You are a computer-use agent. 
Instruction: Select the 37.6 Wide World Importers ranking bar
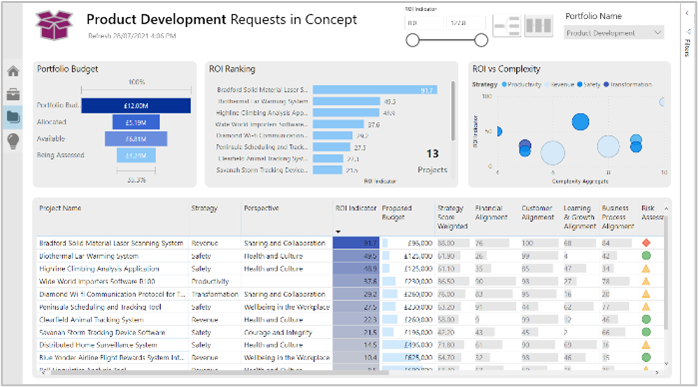point(338,124)
